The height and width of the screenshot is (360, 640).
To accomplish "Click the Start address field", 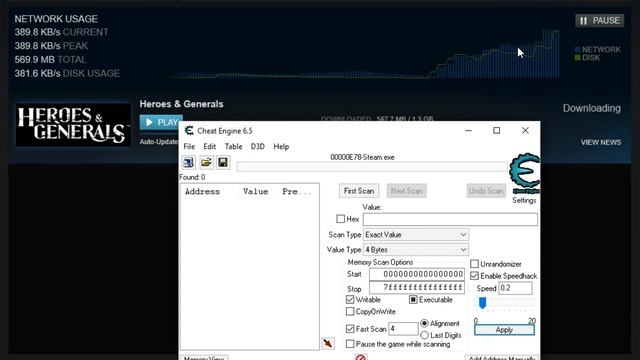I will pos(417,274).
